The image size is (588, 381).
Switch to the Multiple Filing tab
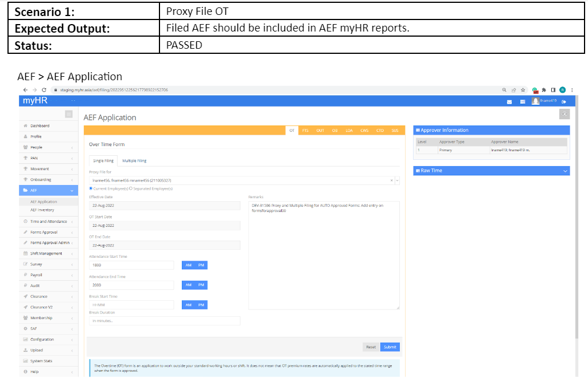(x=134, y=161)
